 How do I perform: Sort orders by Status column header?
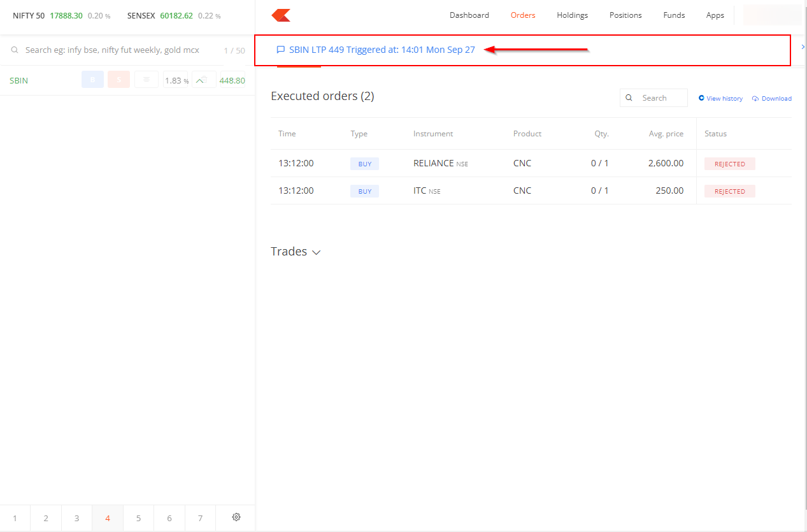pos(716,134)
